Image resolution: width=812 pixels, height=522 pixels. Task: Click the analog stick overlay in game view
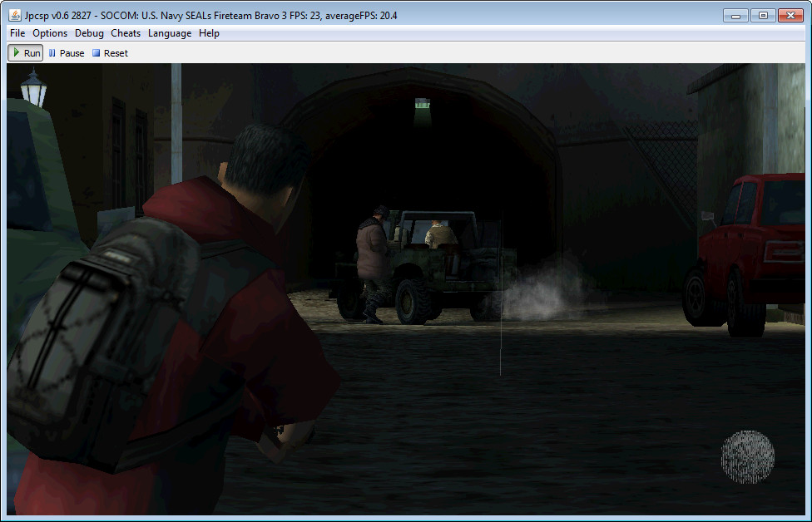click(x=747, y=456)
